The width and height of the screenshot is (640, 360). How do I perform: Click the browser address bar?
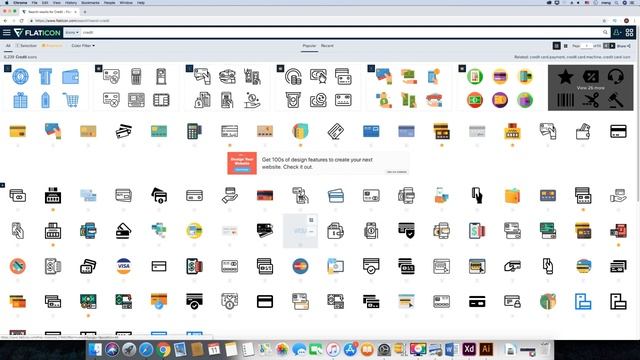tap(314, 20)
